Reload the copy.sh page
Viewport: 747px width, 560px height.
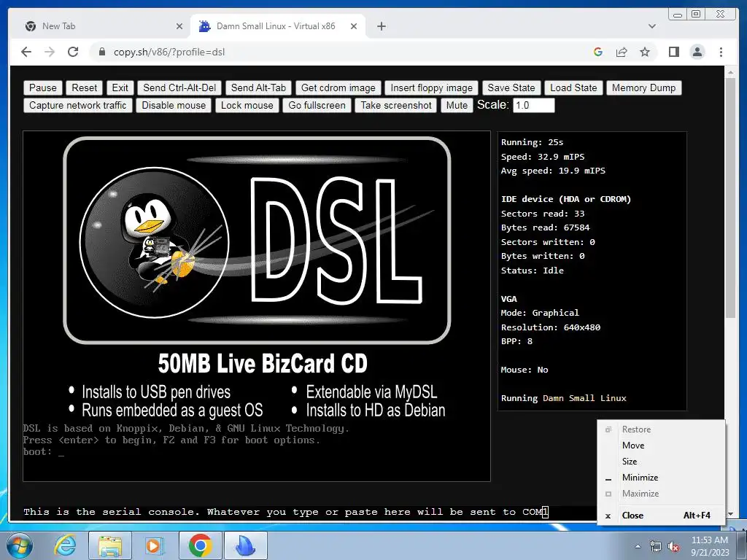point(73,52)
